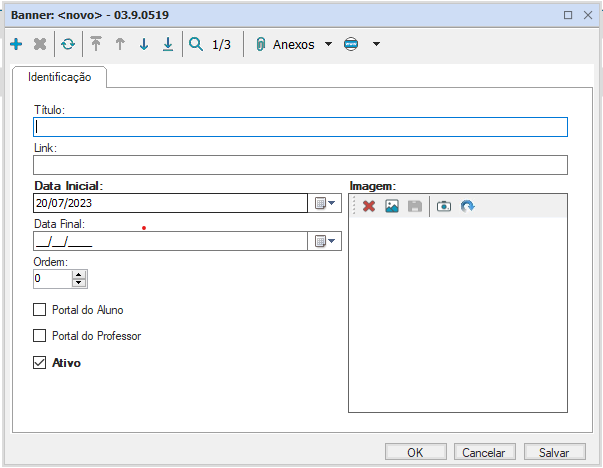Image resolution: width=603 pixels, height=468 pixels.
Task: Click the add new record plus icon
Action: point(16,45)
